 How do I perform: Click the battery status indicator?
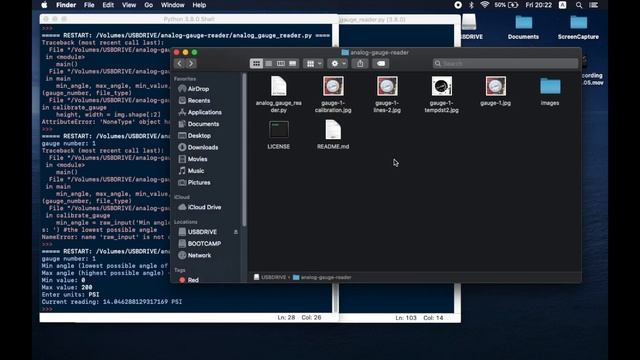coord(506,5)
